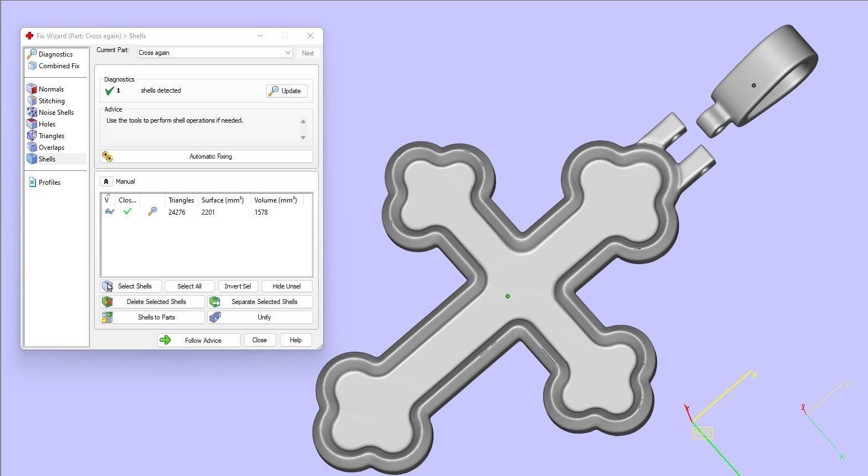Toggle shell visibility glasses icon in row
Image resolution: width=868 pixels, height=476 pixels.
(109, 212)
